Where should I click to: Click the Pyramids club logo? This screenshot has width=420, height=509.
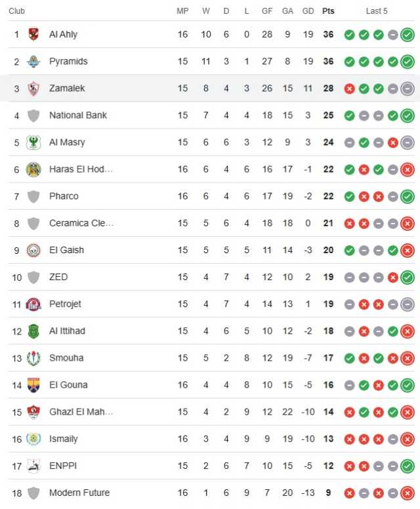coord(33,62)
